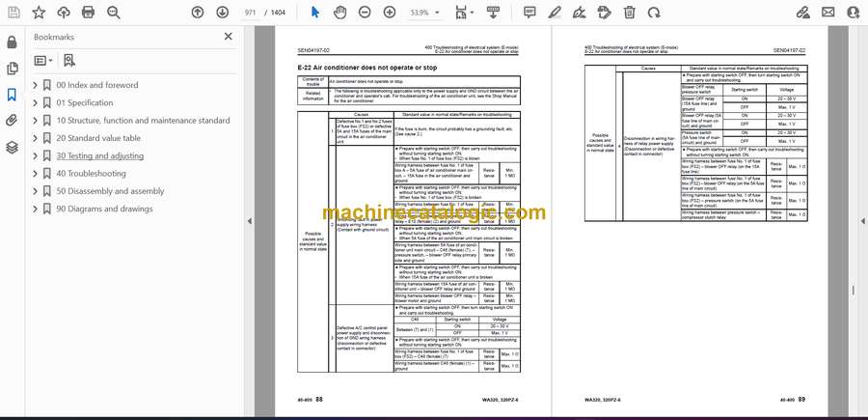This screenshot has width=868, height=420.
Task: Go to previous page with up arrow
Action: 197,13
